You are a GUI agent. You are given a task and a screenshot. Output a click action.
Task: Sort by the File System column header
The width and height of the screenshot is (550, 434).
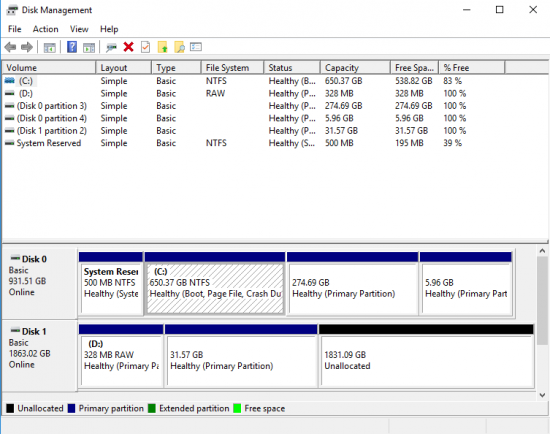(x=233, y=67)
